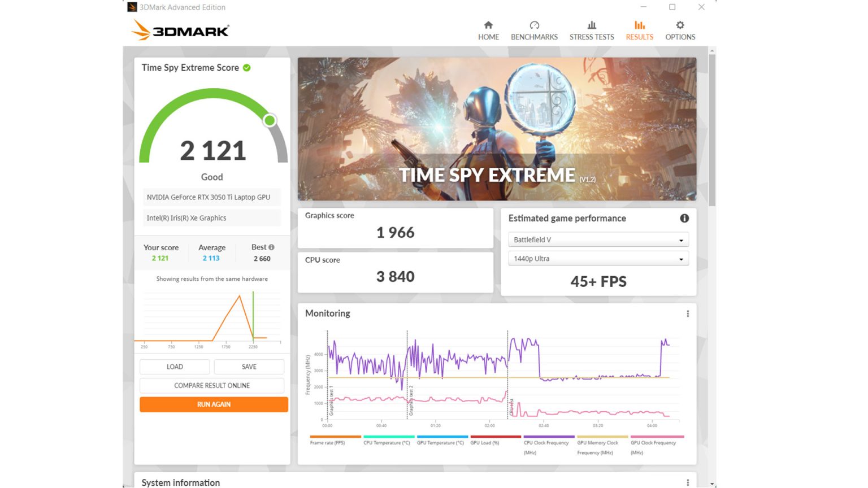This screenshot has height=488, width=868.
Task: Toggle GPU Clock Frequency legend swatch
Action: (x=656, y=437)
